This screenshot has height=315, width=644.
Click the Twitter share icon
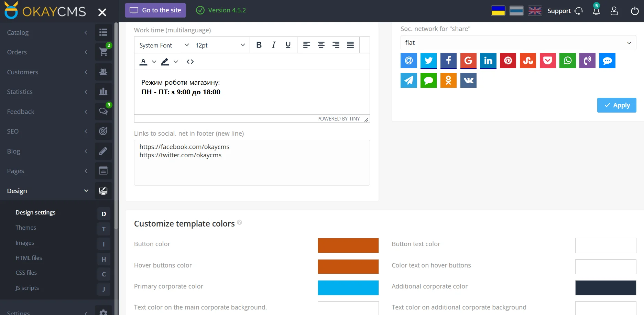click(428, 61)
